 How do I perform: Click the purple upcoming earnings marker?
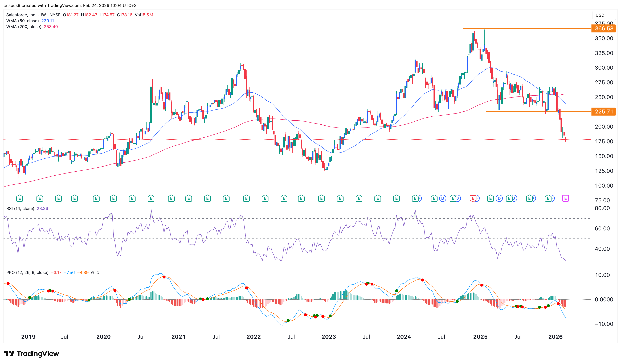565,198
